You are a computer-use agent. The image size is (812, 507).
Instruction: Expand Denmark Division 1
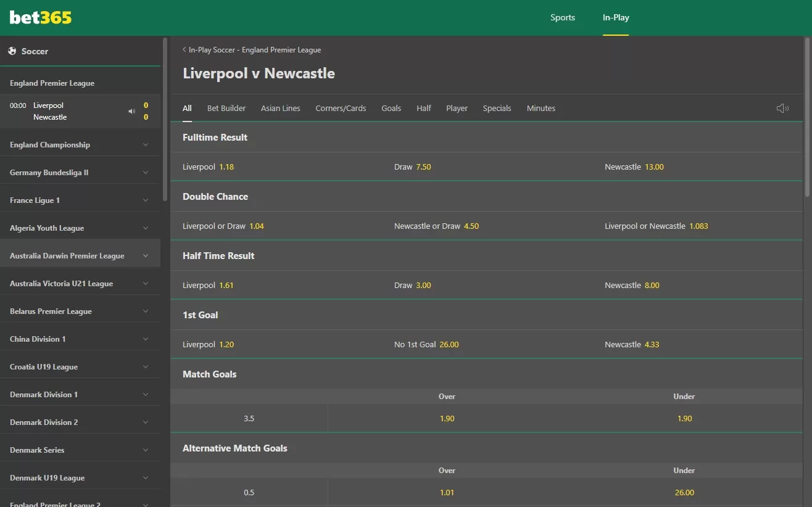pyautogui.click(x=80, y=395)
